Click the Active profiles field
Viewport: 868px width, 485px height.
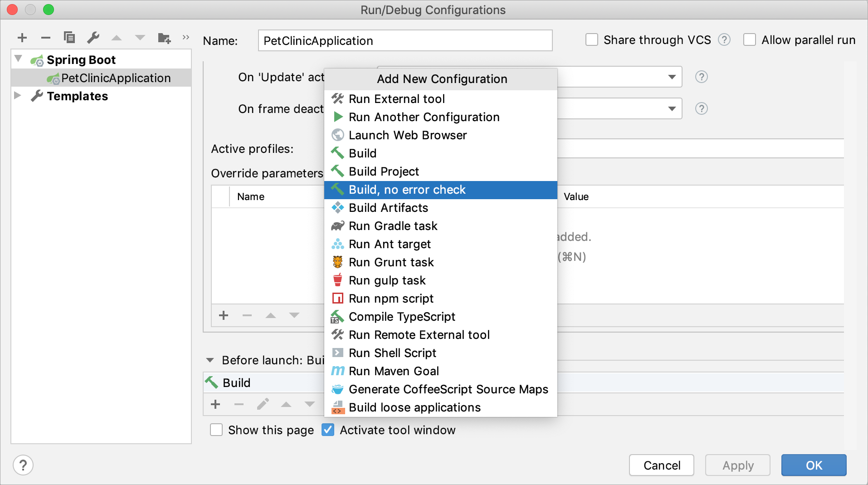pos(701,149)
